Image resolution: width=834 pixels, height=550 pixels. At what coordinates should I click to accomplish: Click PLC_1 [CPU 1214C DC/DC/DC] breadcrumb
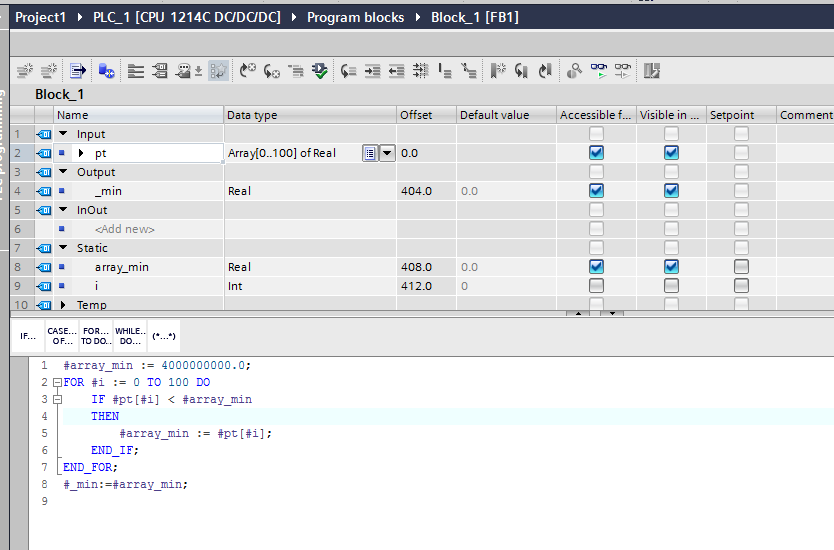pyautogui.click(x=187, y=18)
